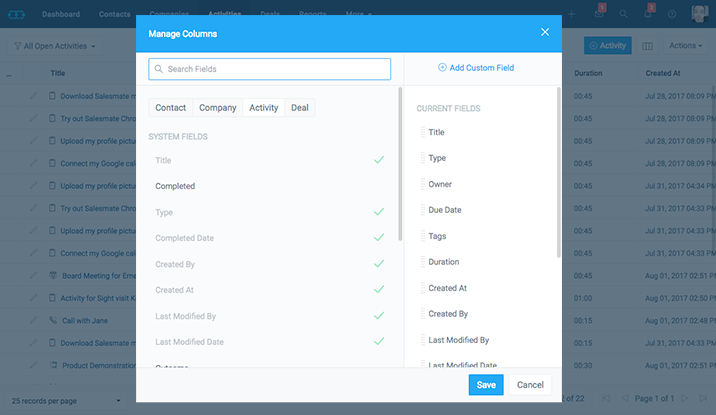This screenshot has width=716, height=415.
Task: Click drag handle next to Title current field
Action: pyautogui.click(x=423, y=132)
